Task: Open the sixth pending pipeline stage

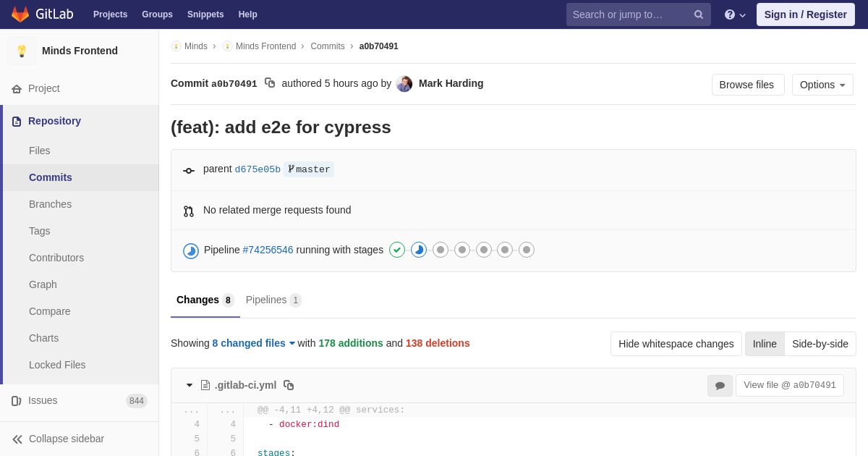Action: click(505, 250)
